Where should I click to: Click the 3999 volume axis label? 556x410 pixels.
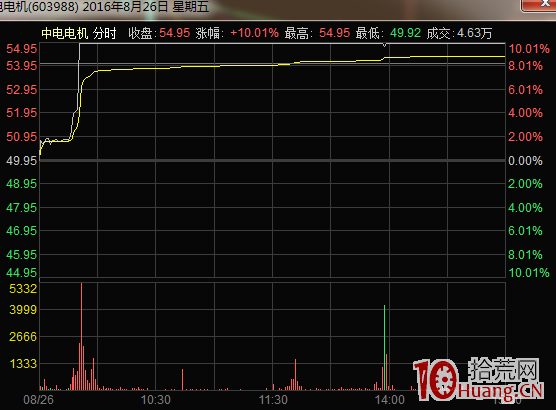(x=23, y=310)
